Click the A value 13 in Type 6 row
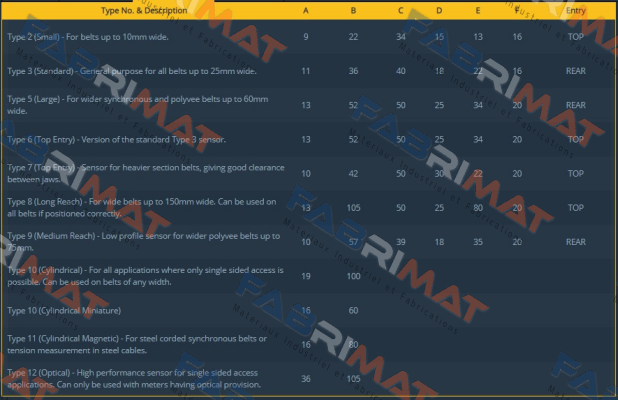618x400 pixels. (306, 140)
